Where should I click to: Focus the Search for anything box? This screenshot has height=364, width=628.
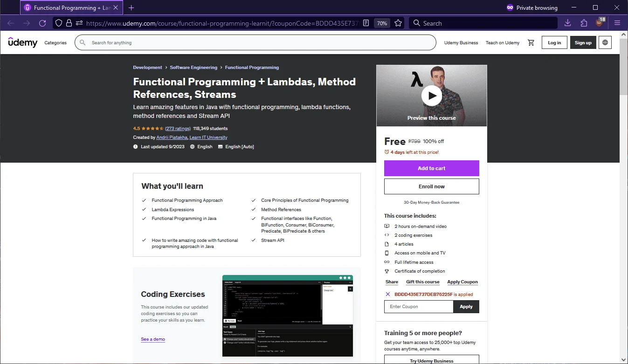255,42
